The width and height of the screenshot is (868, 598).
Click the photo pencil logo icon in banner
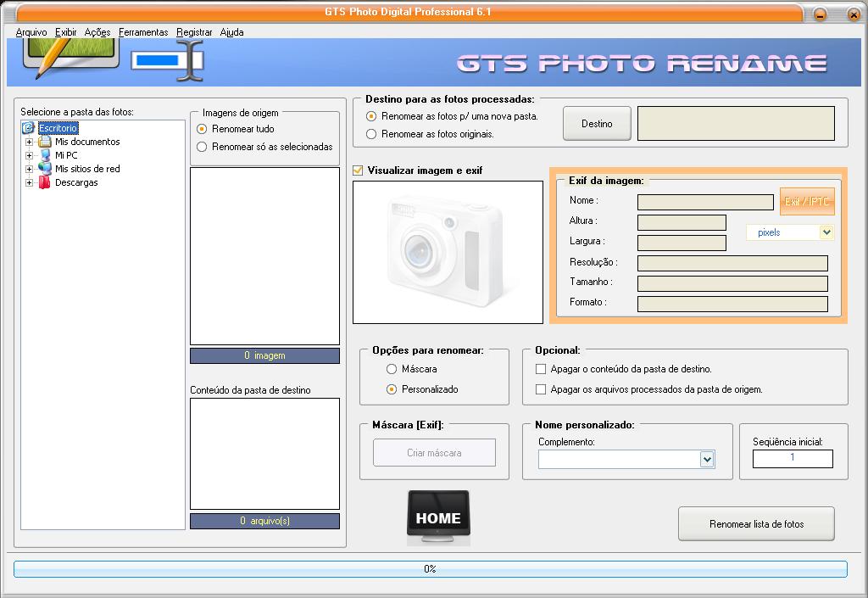pos(70,59)
